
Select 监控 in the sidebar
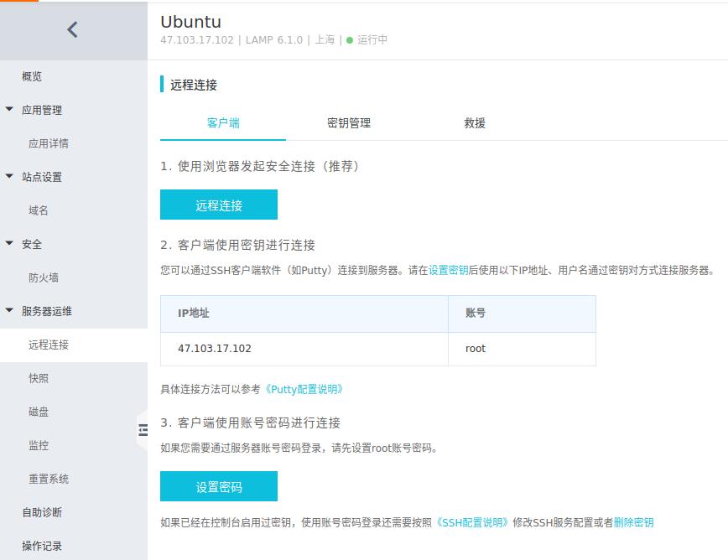click(39, 445)
